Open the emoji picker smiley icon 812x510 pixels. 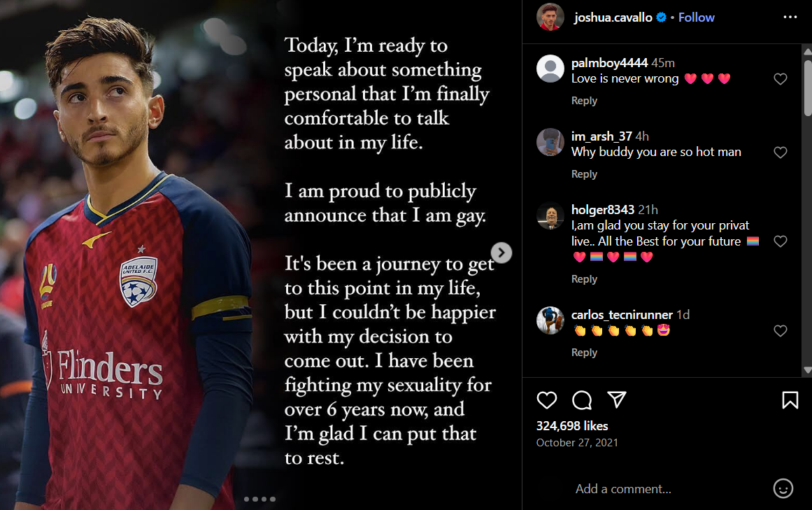[783, 488]
